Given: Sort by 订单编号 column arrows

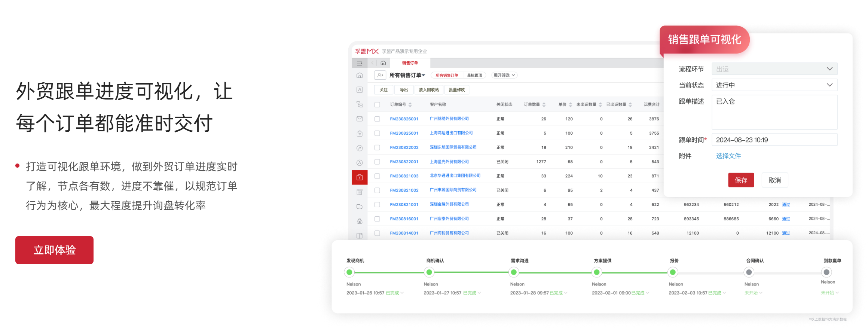Looking at the screenshot, I should pos(410,105).
